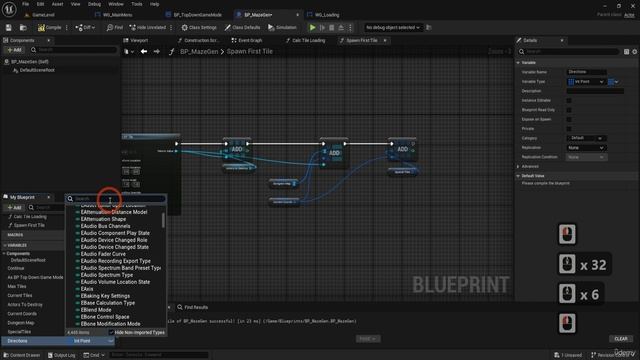Click the unsaved assets indicator
This screenshot has width=640, height=360.
click(568, 355)
